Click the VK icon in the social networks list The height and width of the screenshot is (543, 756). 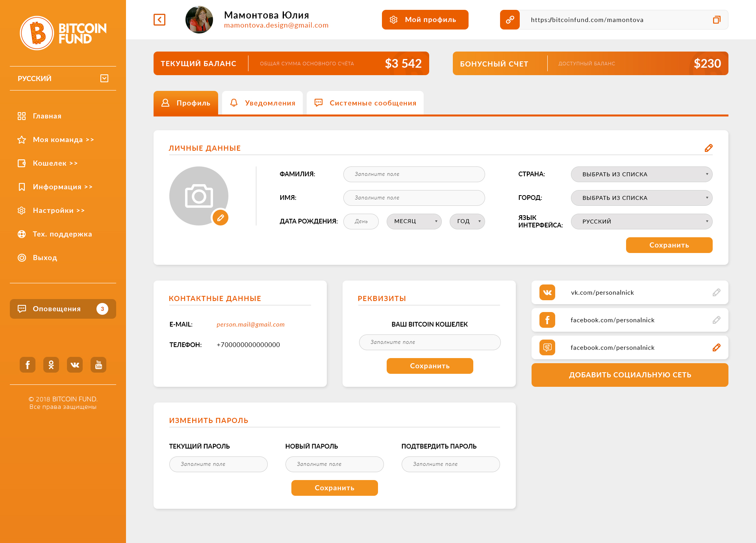tap(547, 292)
